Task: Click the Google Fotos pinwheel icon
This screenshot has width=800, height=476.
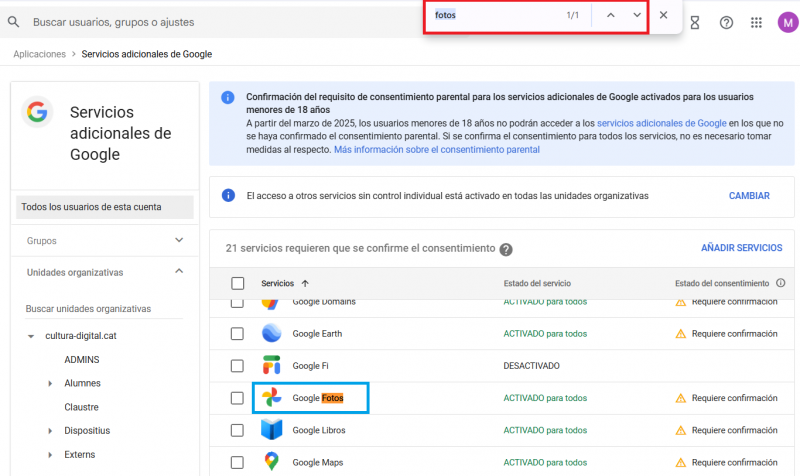Action: [271, 397]
